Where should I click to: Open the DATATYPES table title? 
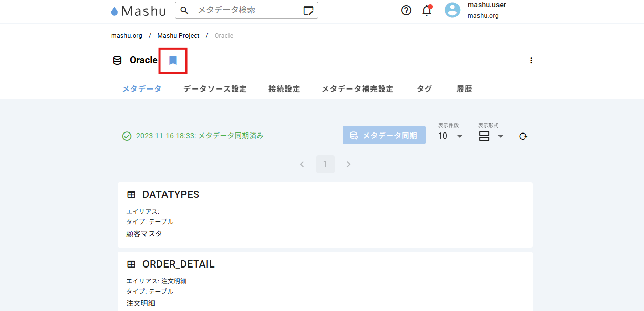coord(171,195)
